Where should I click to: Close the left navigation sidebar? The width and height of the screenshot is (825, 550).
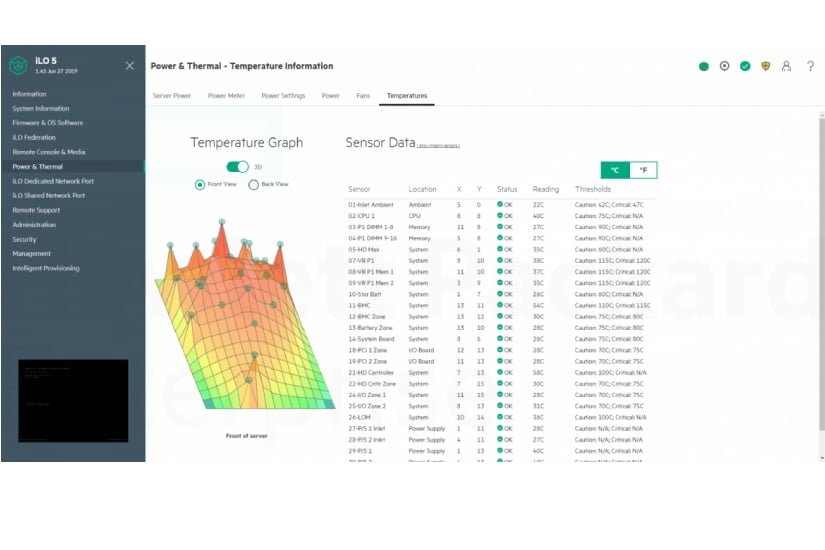129,66
